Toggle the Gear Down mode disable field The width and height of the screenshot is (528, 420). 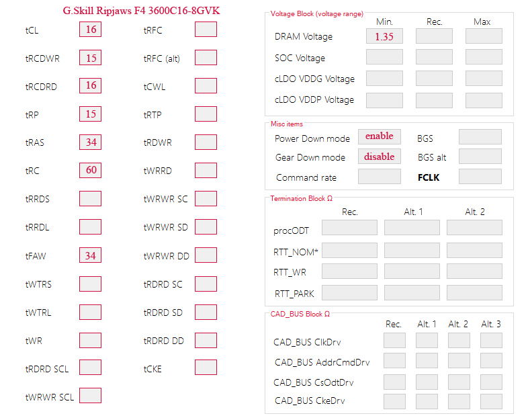click(380, 157)
